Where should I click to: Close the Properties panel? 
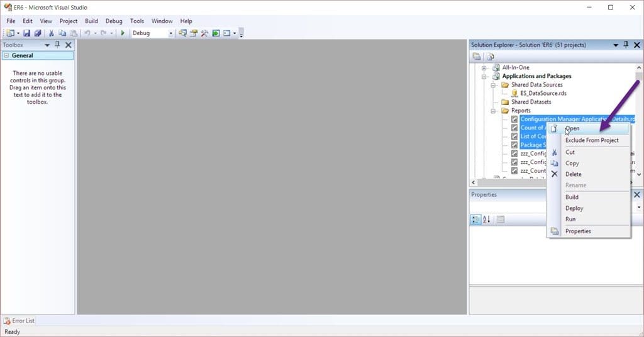point(637,194)
